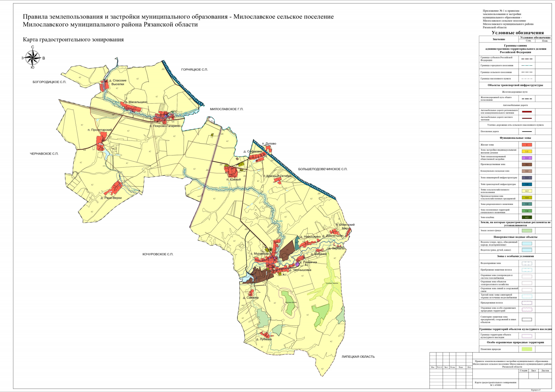The image size is (555, 392).
Task: Click the compass rose icon
Action: (33, 58)
